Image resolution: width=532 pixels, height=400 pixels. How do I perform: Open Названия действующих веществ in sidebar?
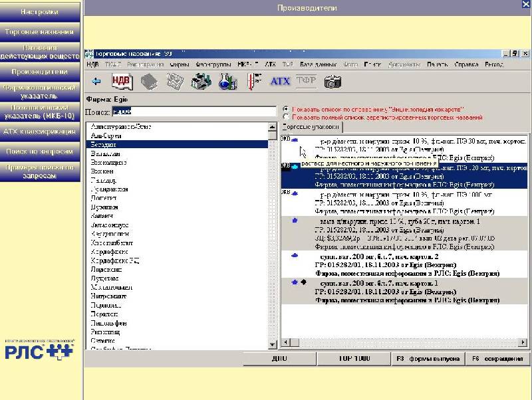40,52
